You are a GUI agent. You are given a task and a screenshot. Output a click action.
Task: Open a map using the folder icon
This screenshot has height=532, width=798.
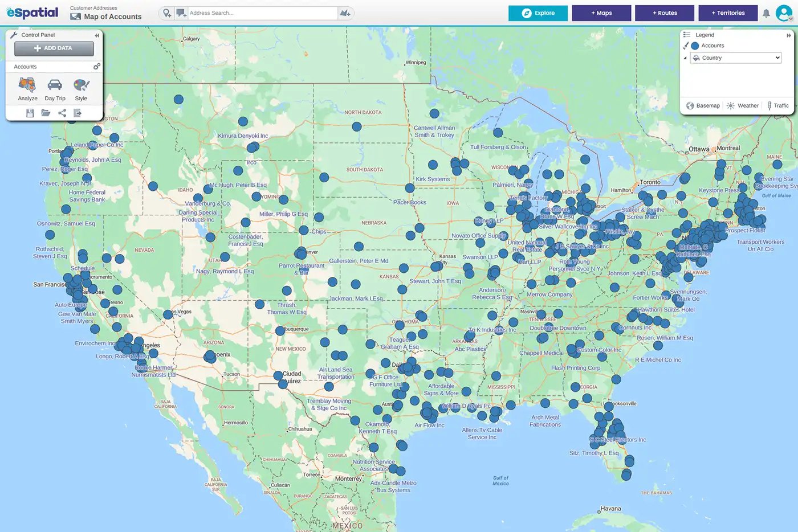pyautogui.click(x=46, y=113)
